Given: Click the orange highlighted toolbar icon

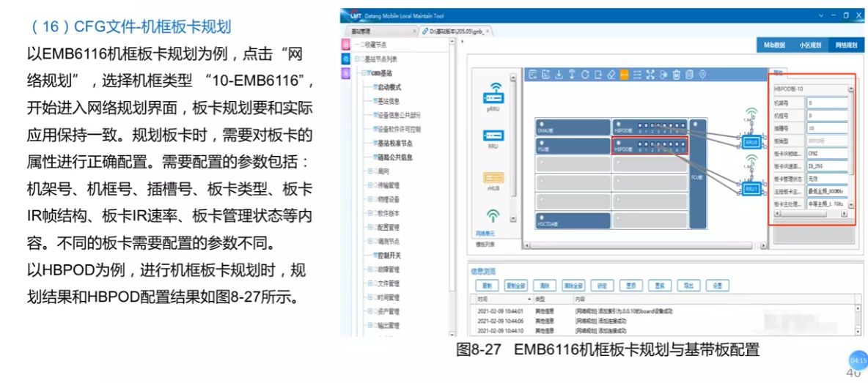Looking at the screenshot, I should coord(624,75).
